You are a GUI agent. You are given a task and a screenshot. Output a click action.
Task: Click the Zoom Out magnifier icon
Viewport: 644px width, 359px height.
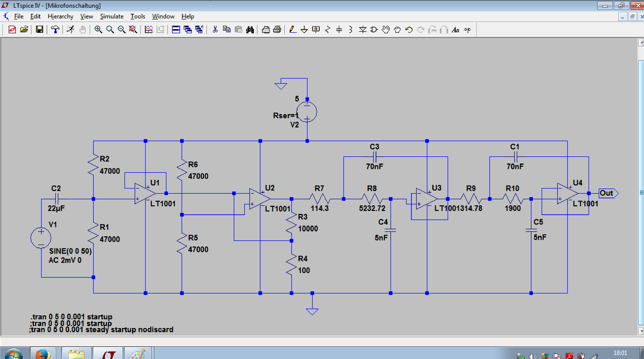(121, 29)
